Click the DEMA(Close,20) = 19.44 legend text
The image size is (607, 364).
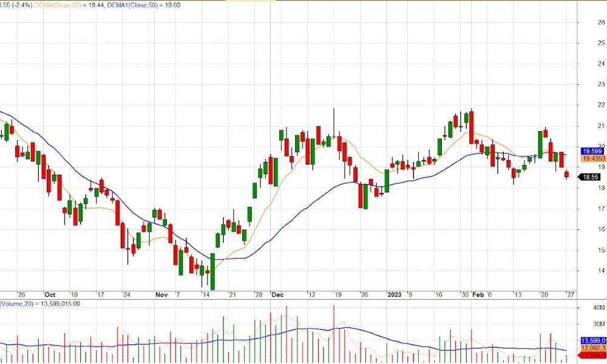pos(69,5)
